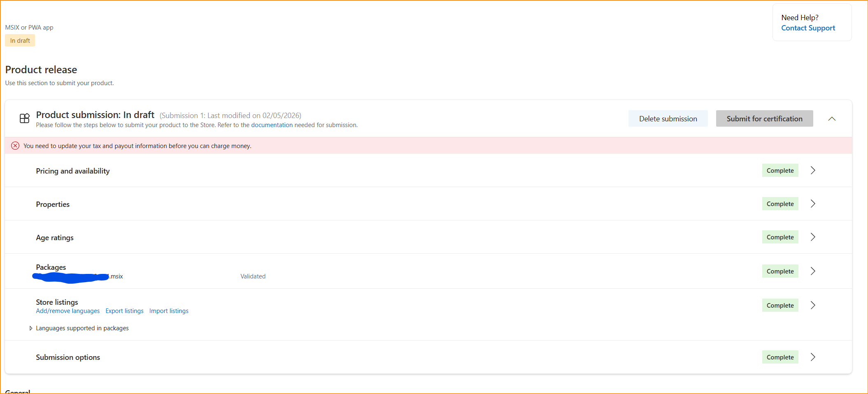Expand Languages supported in packages

[31, 328]
